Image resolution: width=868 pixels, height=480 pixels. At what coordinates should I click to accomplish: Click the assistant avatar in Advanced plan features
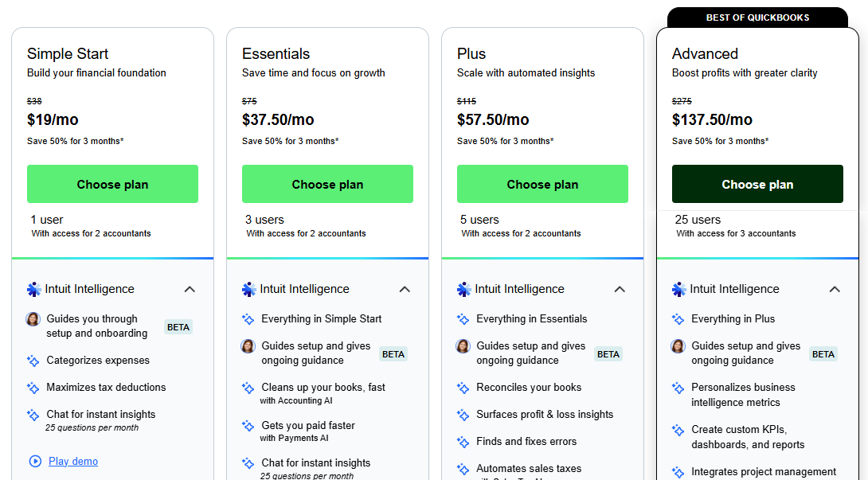point(678,346)
